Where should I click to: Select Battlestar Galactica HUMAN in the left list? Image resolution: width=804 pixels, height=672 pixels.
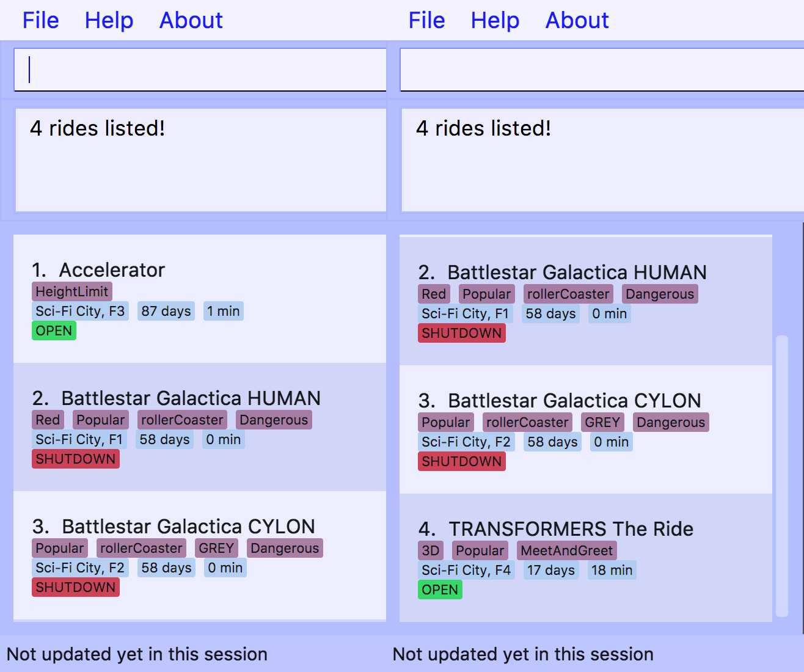pyautogui.click(x=200, y=427)
